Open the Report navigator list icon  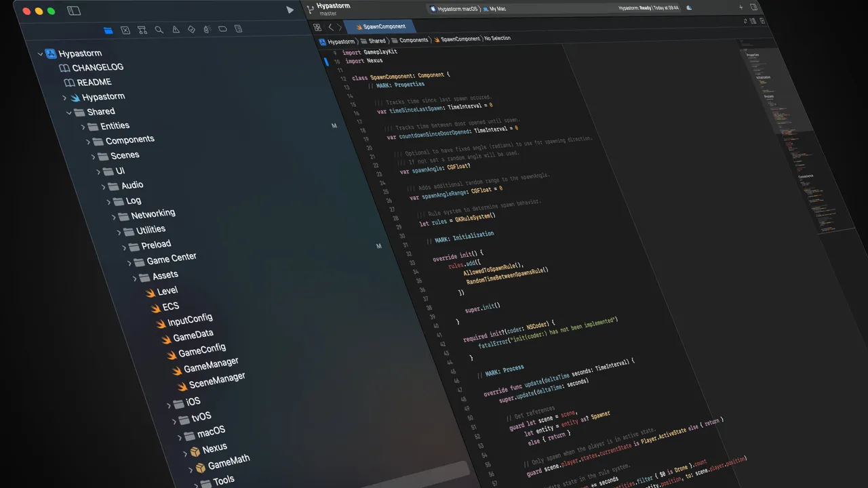(238, 28)
